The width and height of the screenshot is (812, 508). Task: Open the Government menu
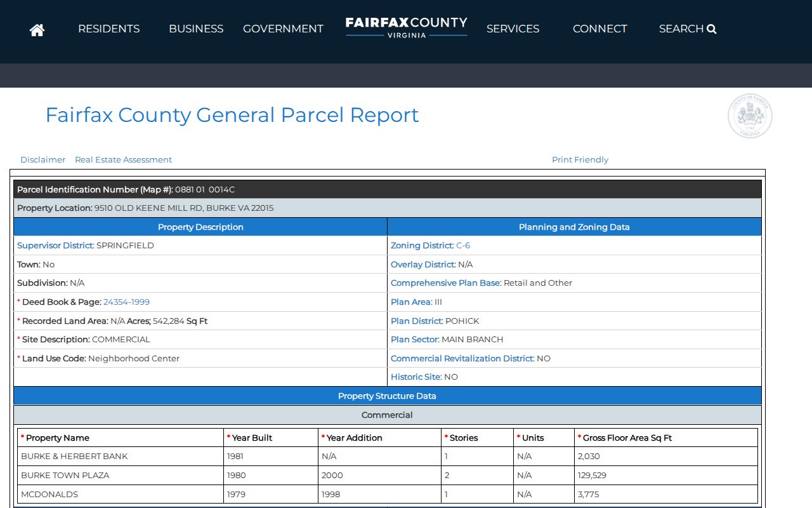click(283, 29)
